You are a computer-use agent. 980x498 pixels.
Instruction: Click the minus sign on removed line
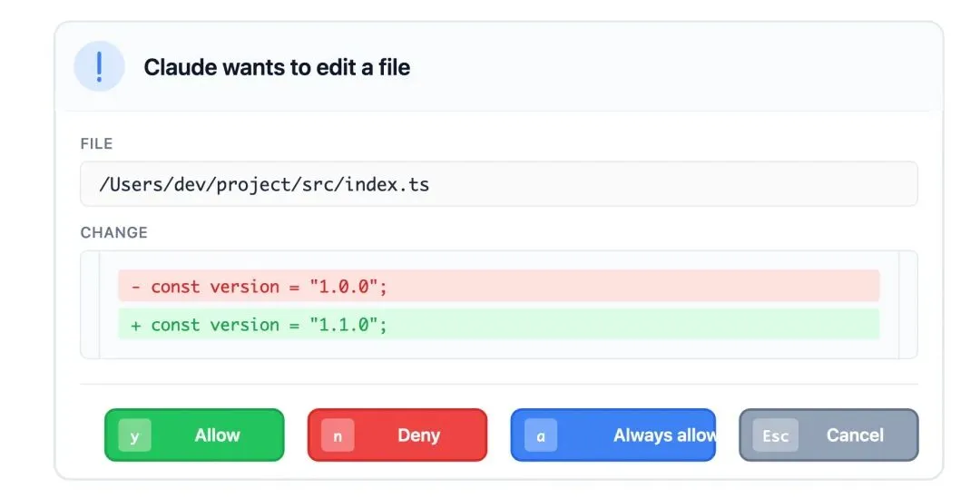pos(135,287)
